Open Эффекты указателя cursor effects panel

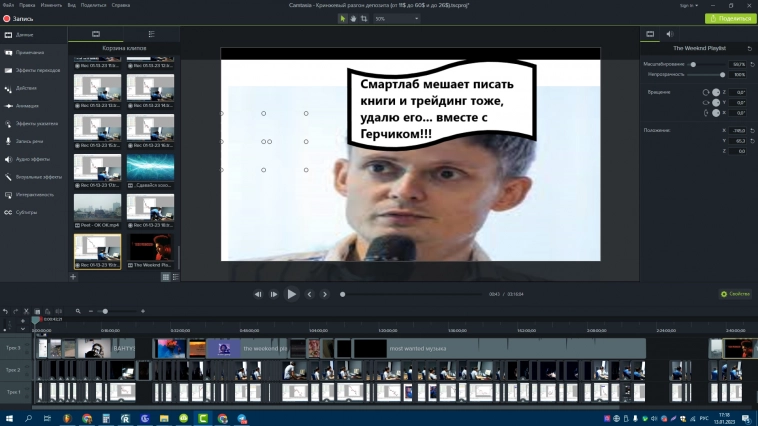[x=34, y=124]
